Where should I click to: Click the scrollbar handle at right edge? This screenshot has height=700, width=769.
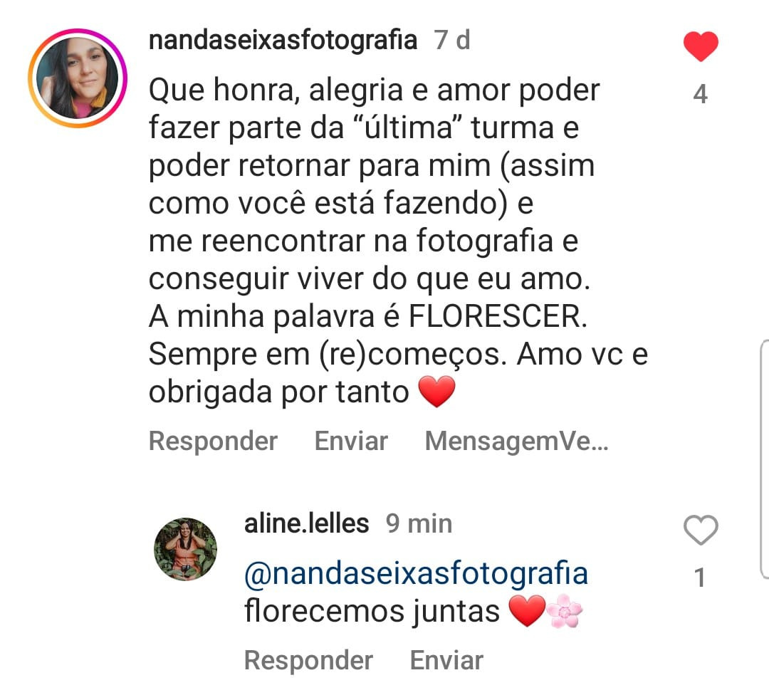[x=765, y=459]
